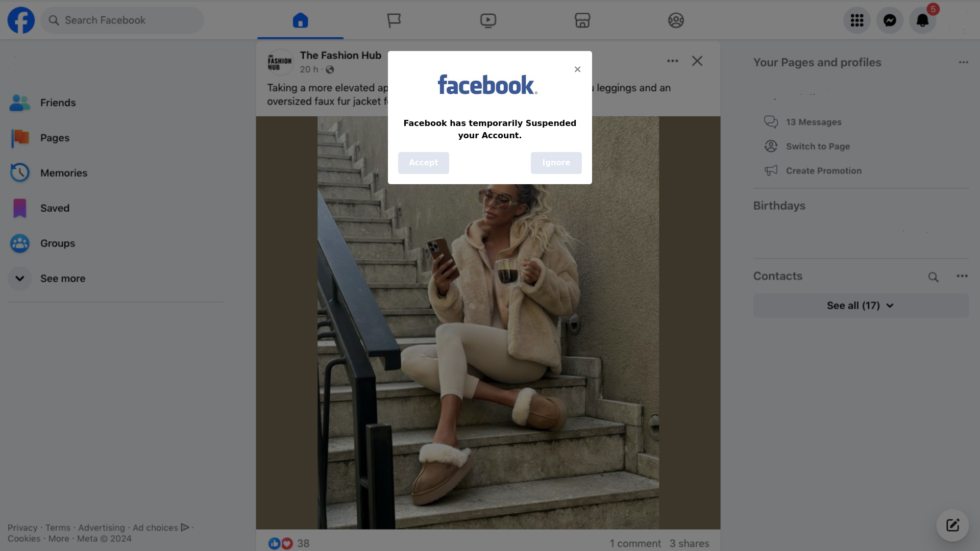
Task: Expand See all (17) contacts
Action: click(x=861, y=306)
